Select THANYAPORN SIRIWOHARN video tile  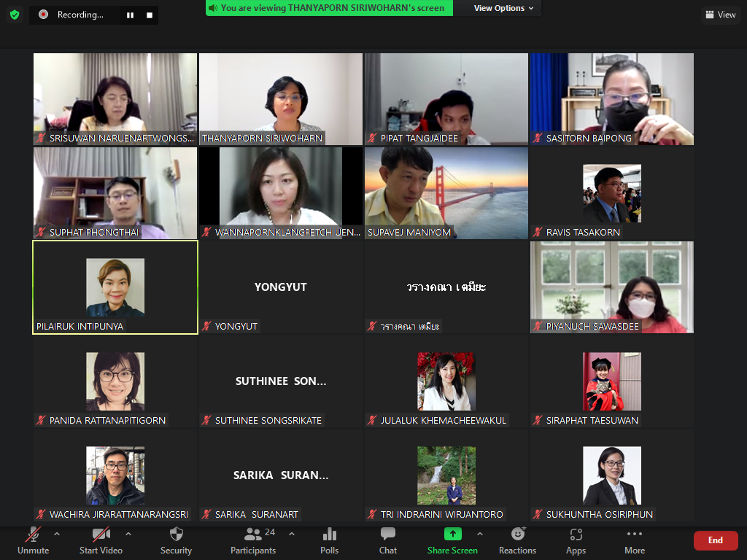coord(281,99)
